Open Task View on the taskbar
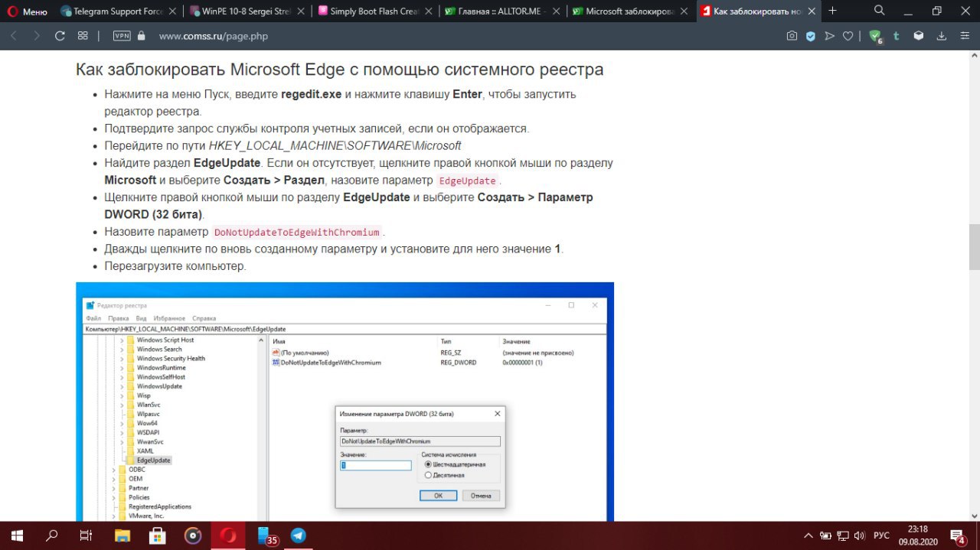Viewport: 980px width, 550px height. coord(87,535)
